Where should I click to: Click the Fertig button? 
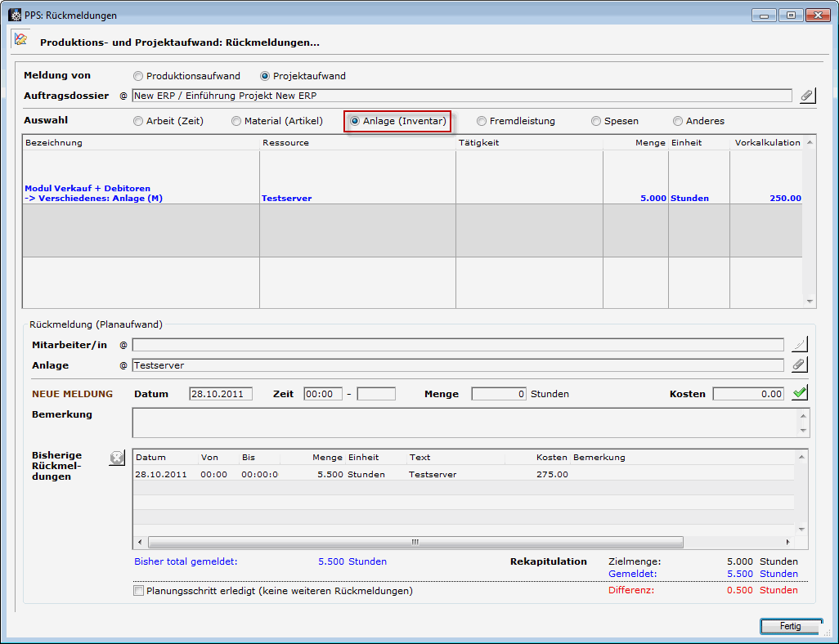tap(790, 627)
